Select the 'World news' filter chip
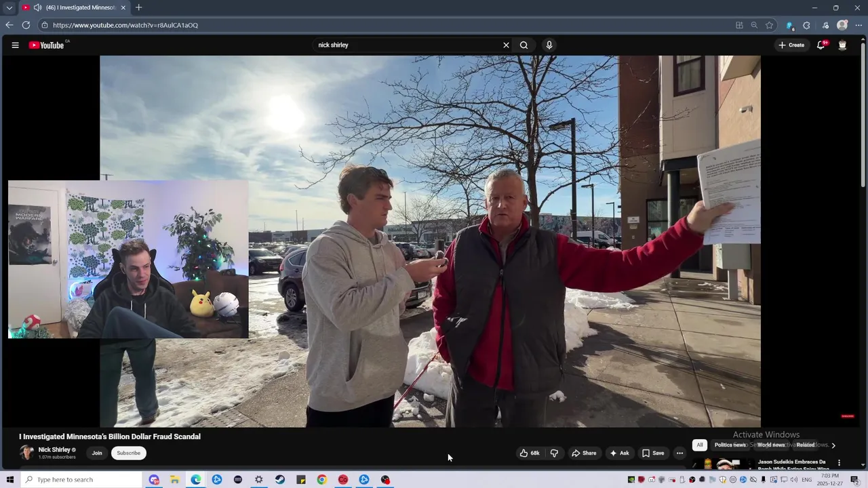This screenshot has width=868, height=488. [771, 445]
